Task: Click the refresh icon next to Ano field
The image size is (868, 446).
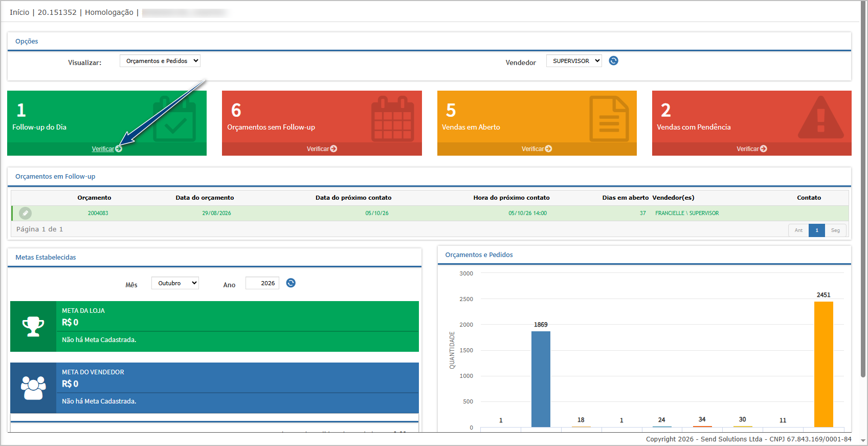Action: click(x=291, y=283)
